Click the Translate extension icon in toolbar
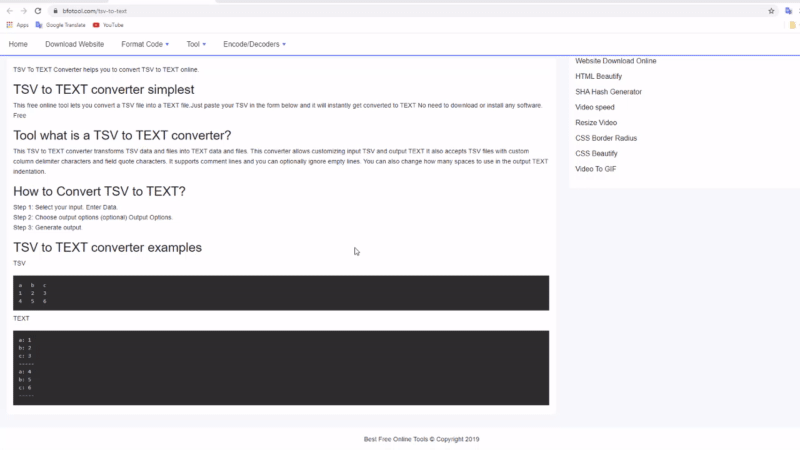The height and width of the screenshot is (450, 800). click(790, 11)
